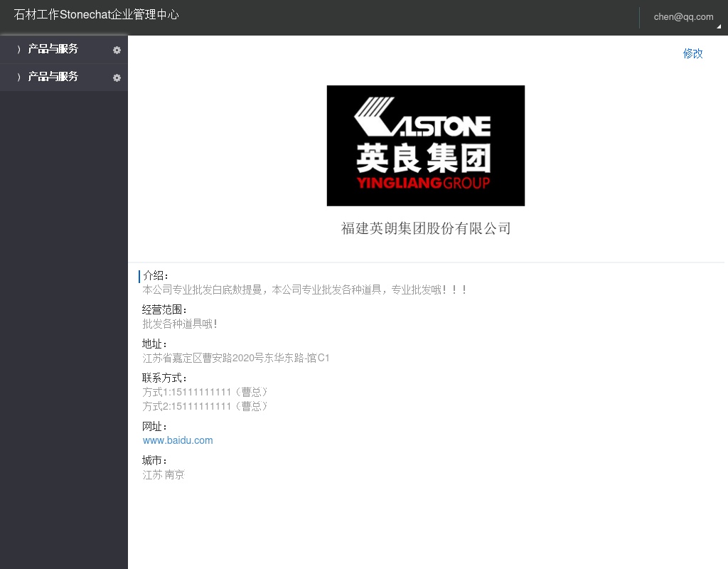
Task: Open the www.baidu.com website link
Action: coord(178,440)
